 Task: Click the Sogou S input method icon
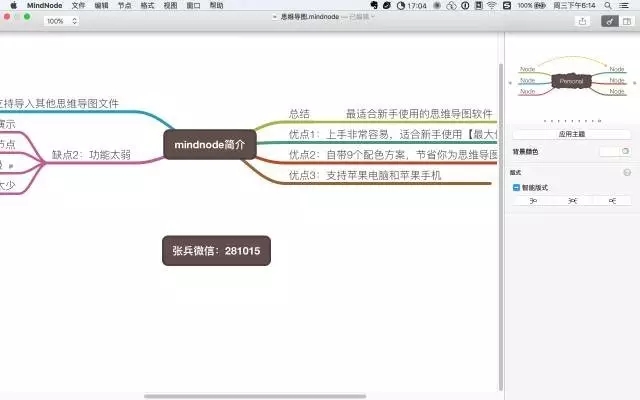(507, 5)
